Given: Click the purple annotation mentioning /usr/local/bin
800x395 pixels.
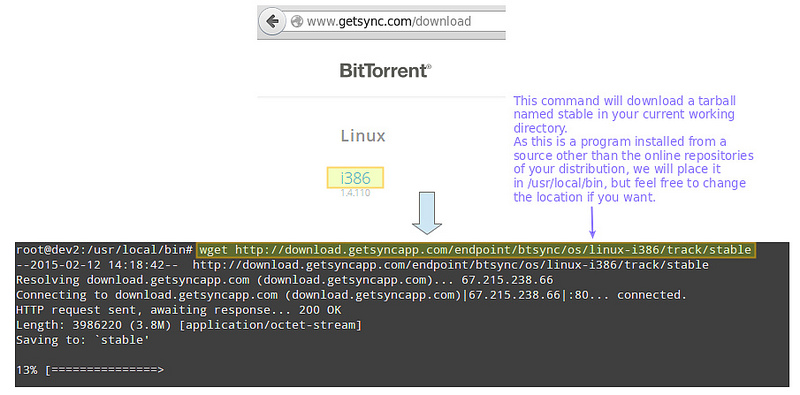Looking at the screenshot, I should (633, 169).
